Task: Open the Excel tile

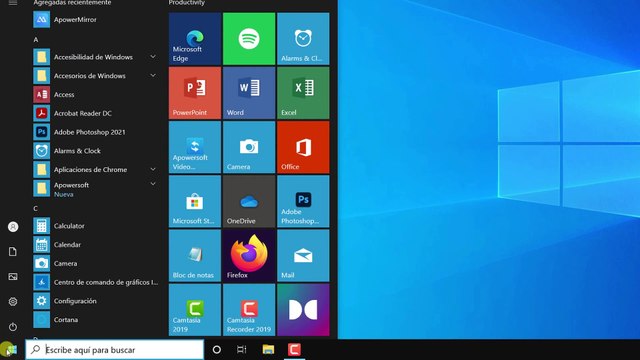Action: 303,93
